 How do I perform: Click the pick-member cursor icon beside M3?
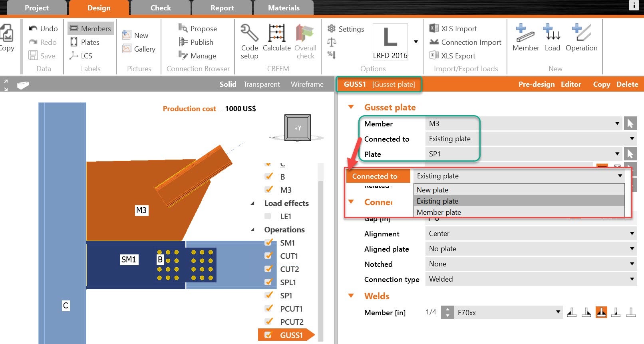630,124
